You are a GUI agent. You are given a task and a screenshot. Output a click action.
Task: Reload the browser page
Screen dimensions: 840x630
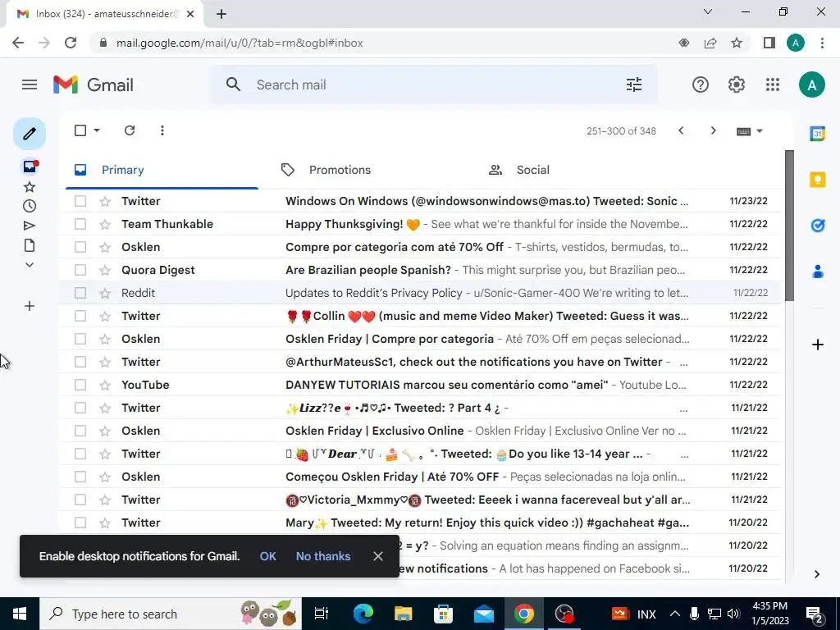pos(71,43)
